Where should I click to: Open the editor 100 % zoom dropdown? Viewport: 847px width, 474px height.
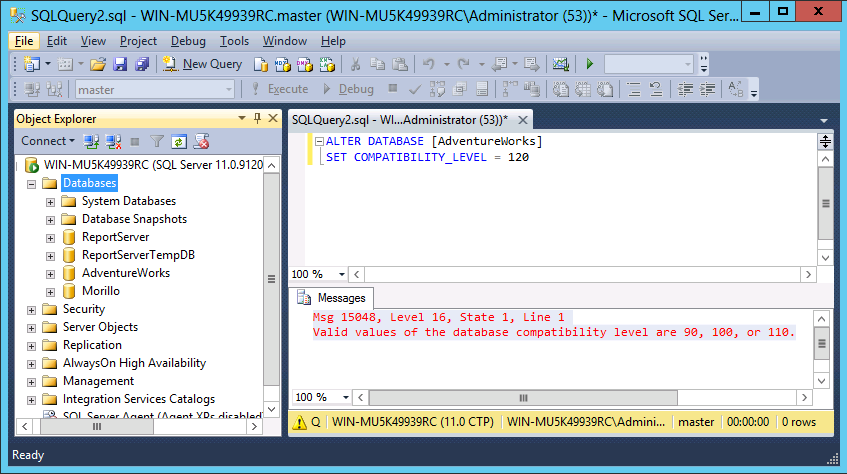coord(341,275)
